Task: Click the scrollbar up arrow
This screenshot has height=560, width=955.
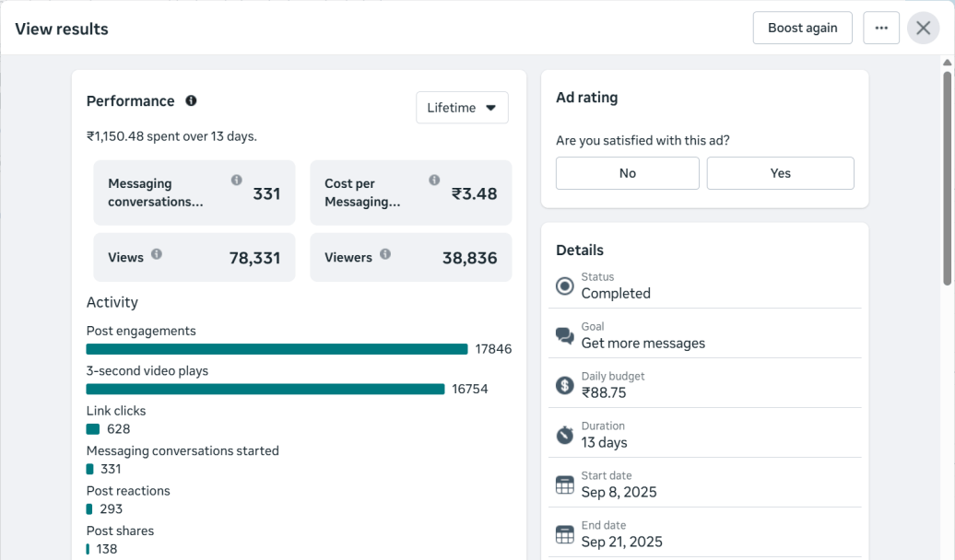Action: pos(947,63)
